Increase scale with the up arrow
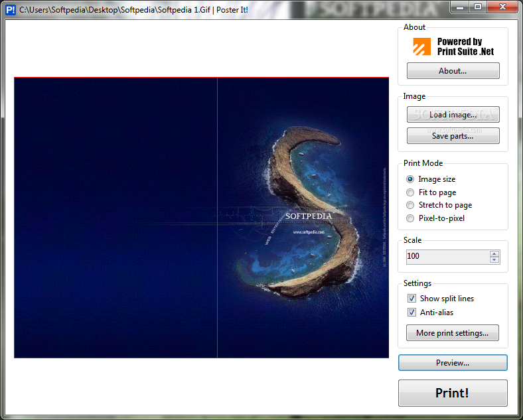 (494, 253)
